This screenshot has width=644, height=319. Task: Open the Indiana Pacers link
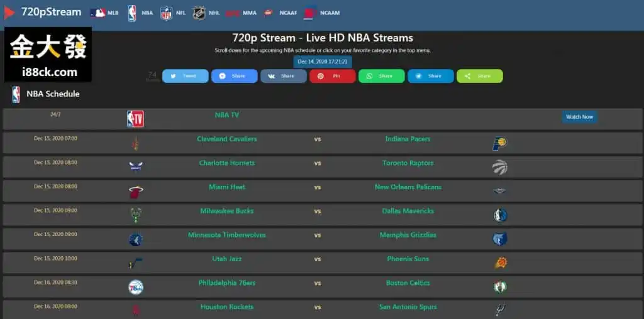pos(408,139)
